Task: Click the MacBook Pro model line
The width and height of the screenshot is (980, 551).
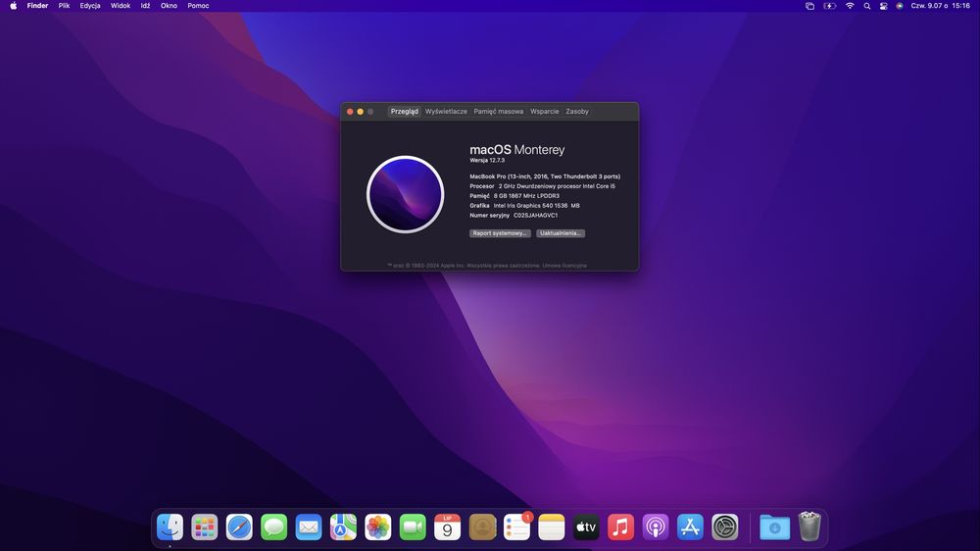Action: pyautogui.click(x=545, y=176)
